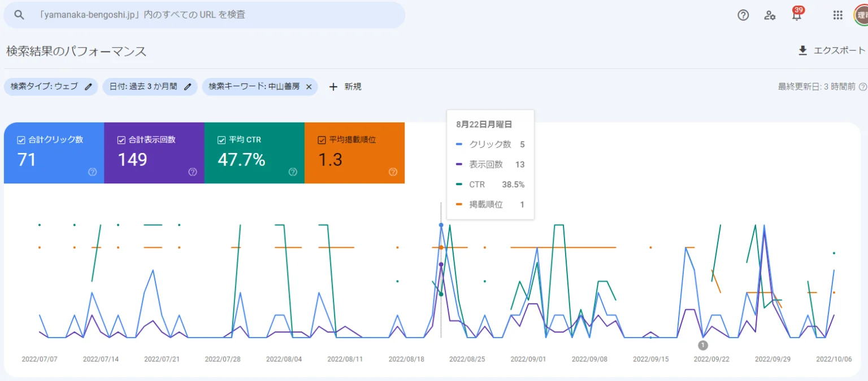Toggle the 合計表示回数 checkbox

point(121,140)
